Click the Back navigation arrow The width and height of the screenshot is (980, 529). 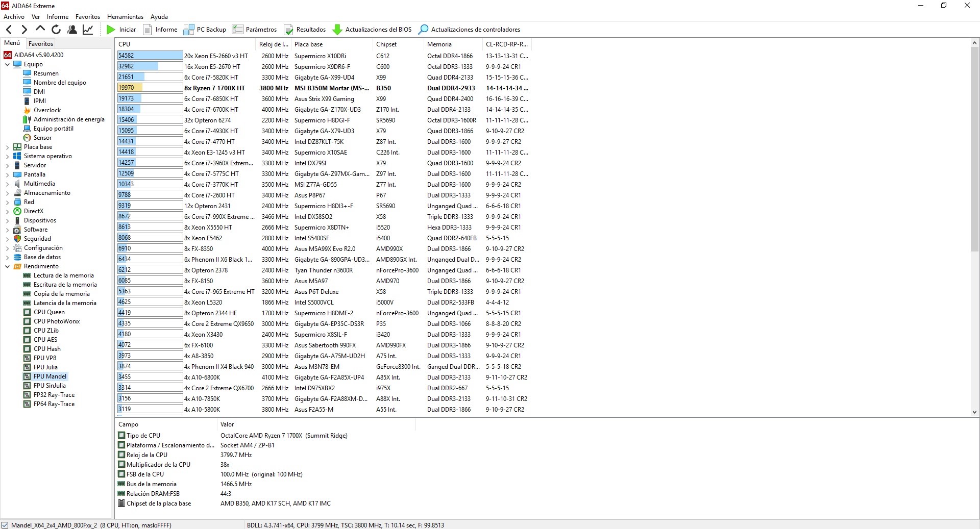[x=9, y=30]
